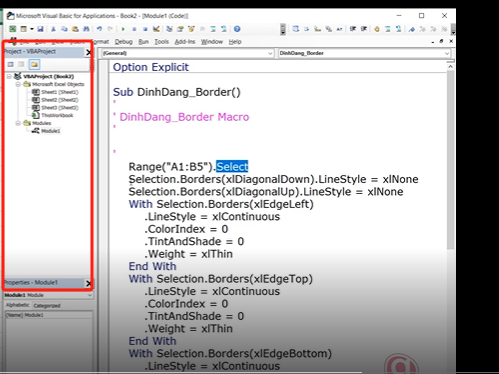This screenshot has height=374, width=499.
Task: Select ThisWorkbook in project tree
Action: [x=57, y=115]
